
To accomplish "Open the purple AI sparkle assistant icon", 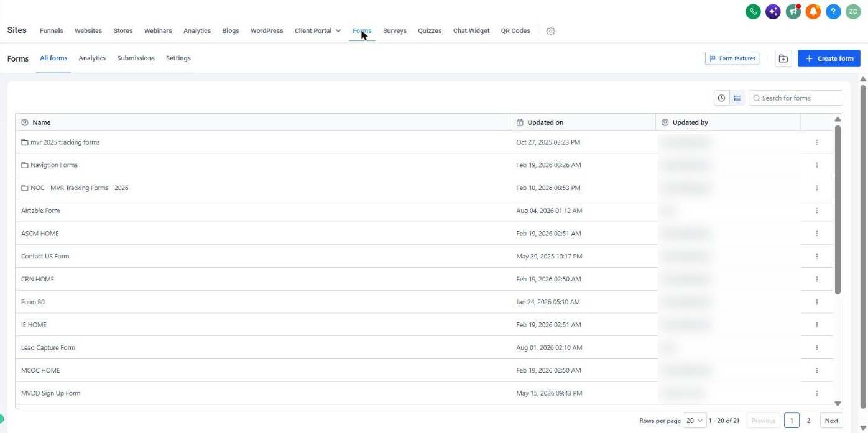I will [x=773, y=11].
